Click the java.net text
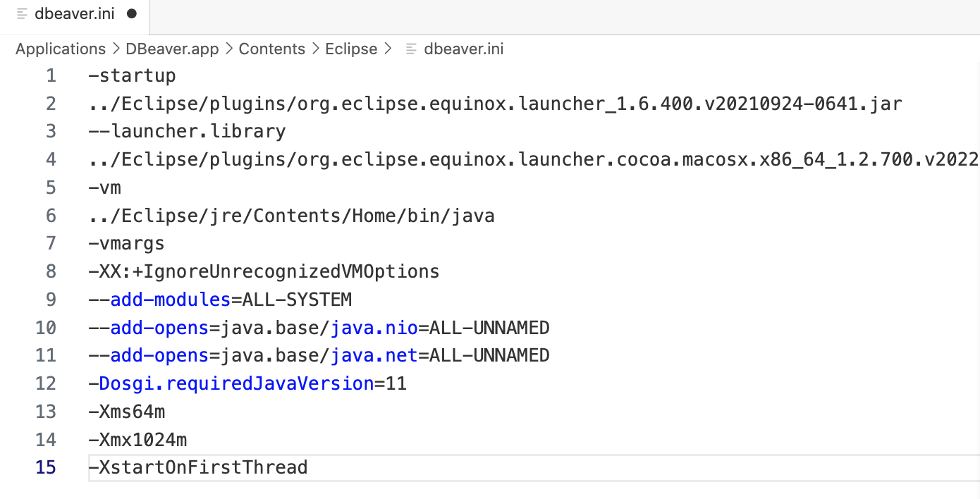 374,355
